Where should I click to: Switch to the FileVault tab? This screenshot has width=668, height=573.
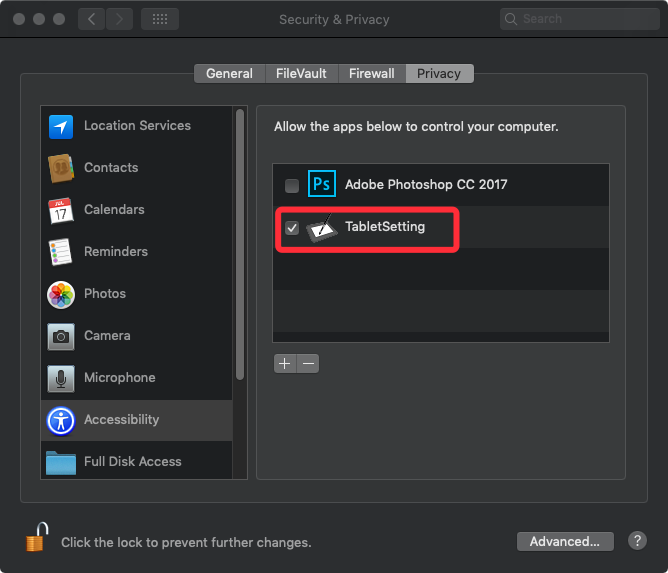pos(301,73)
